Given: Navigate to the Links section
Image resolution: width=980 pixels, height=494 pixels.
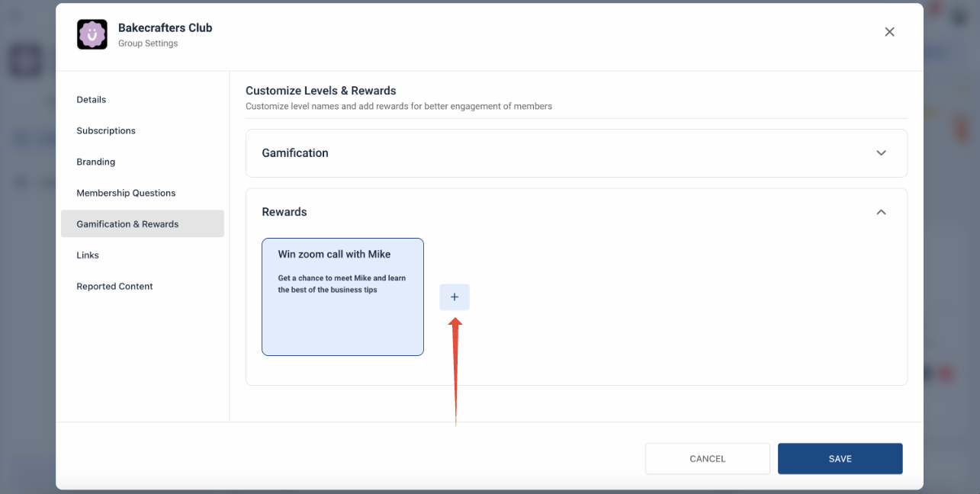Looking at the screenshot, I should pyautogui.click(x=88, y=255).
